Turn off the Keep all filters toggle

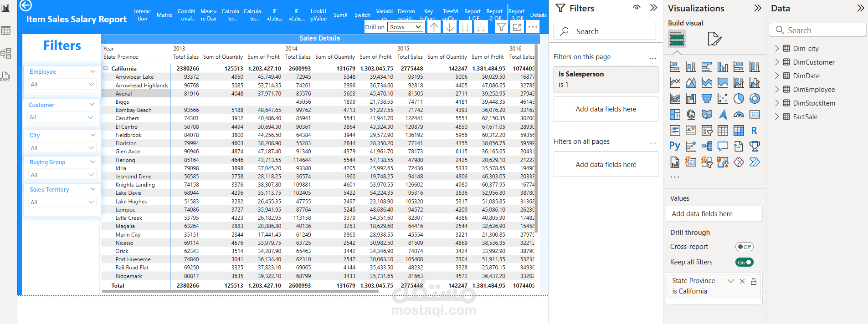(x=744, y=262)
